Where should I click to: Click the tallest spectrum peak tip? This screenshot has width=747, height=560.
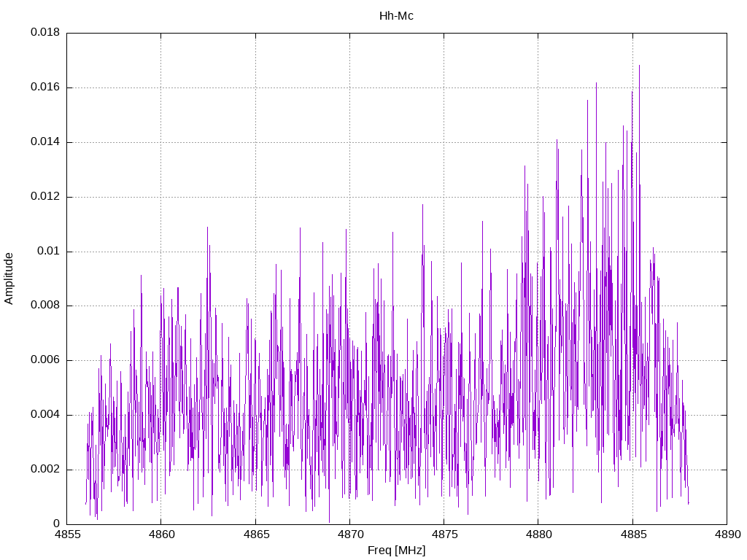[639, 66]
